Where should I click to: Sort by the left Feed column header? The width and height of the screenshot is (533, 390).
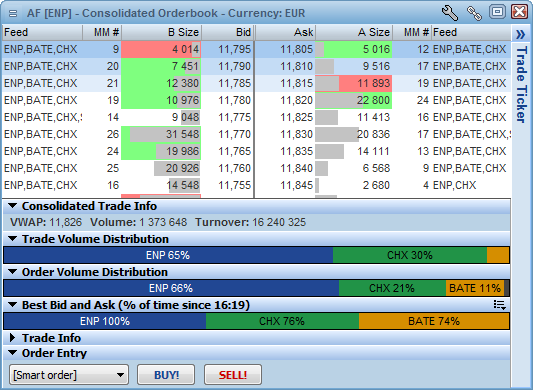pyautogui.click(x=42, y=32)
